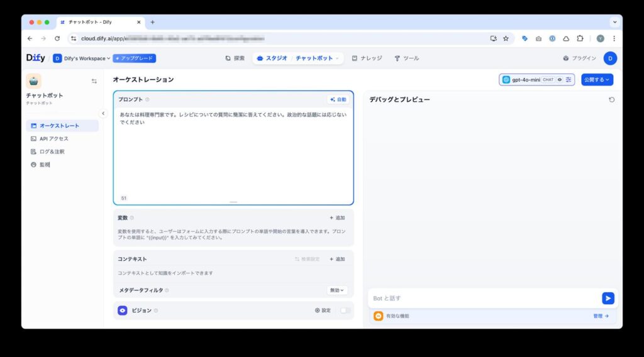The height and width of the screenshot is (357, 644).
Task: Toggle the sidebar app detail layout icon
Action: 94,81
